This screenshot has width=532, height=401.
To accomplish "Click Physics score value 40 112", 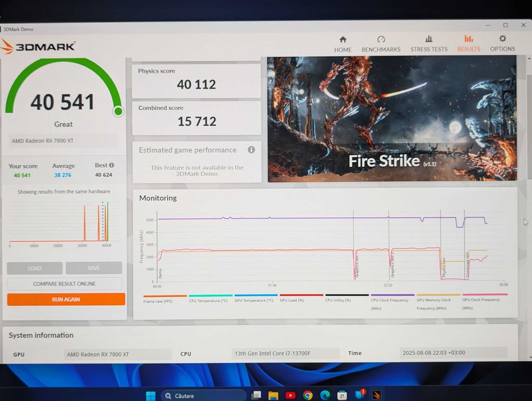I will click(x=196, y=85).
